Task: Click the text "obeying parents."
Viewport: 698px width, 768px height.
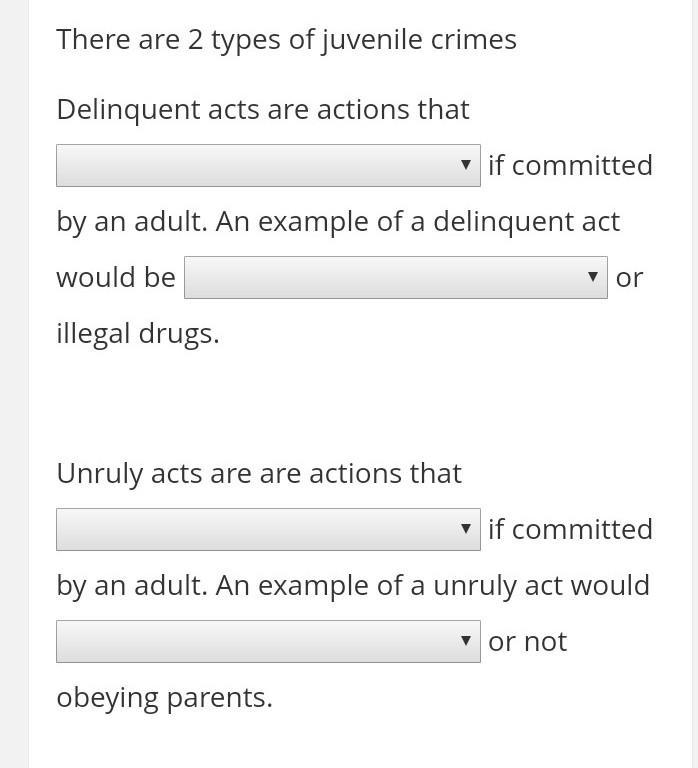Action: (164, 698)
